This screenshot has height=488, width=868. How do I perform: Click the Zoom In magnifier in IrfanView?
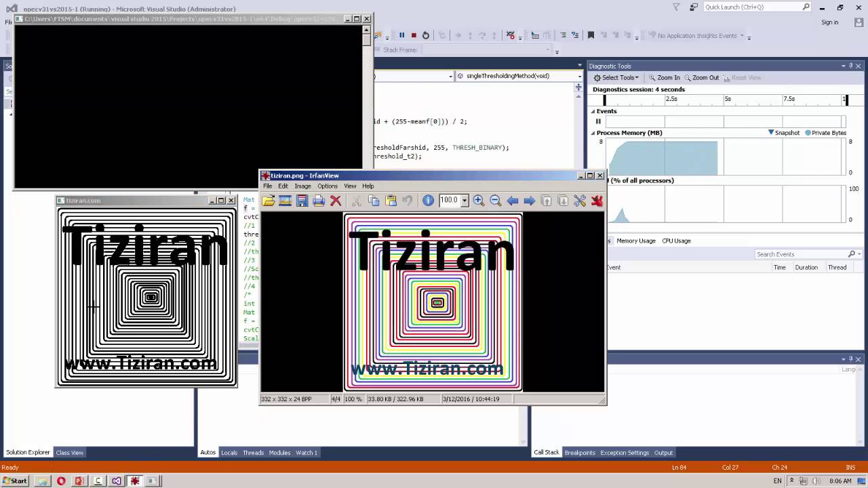point(479,201)
